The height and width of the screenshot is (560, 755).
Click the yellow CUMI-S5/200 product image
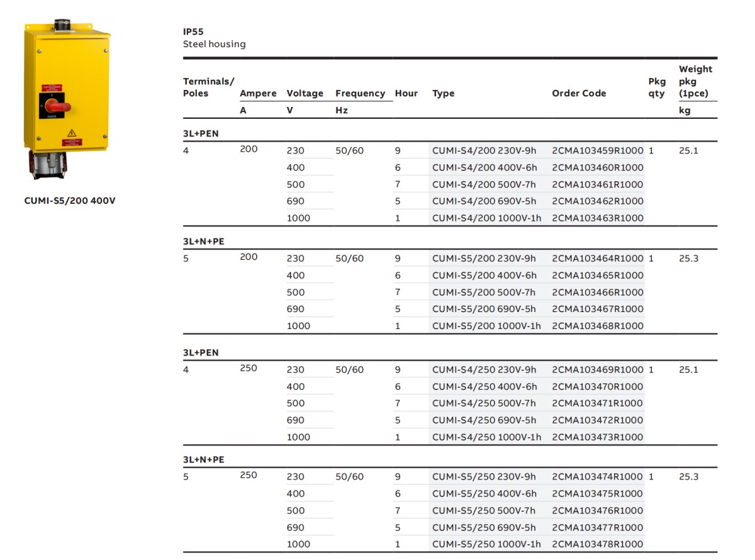67,99
